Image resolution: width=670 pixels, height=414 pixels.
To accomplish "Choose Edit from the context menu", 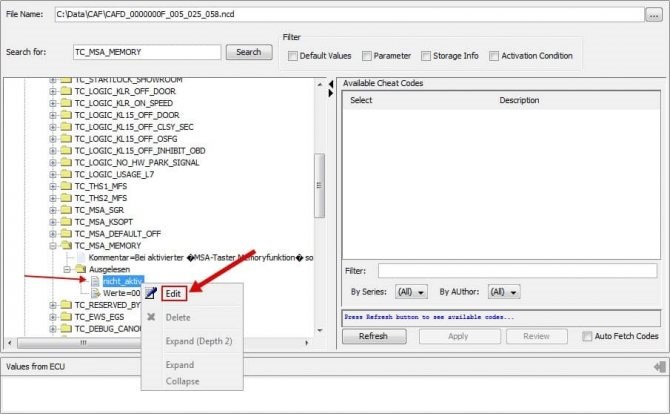I will (174, 293).
